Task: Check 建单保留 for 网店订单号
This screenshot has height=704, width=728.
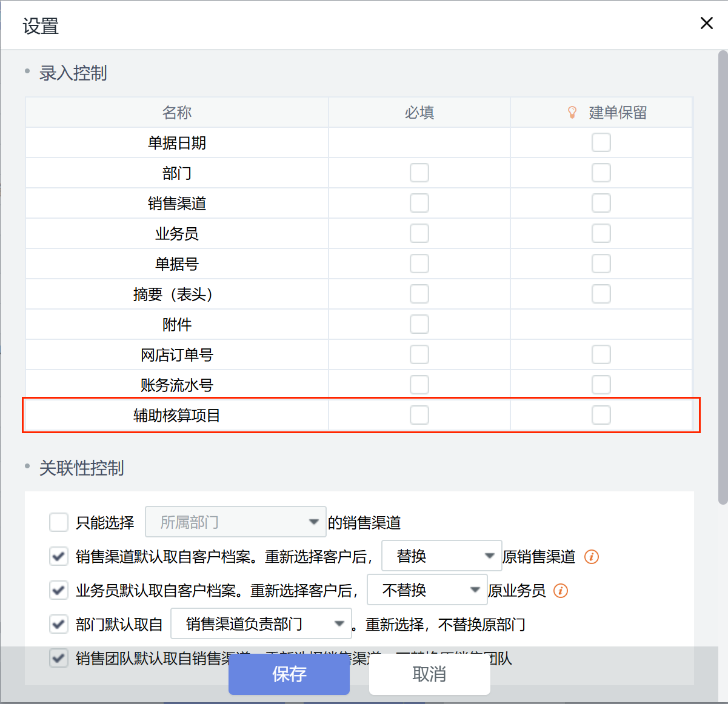Action: pos(601,354)
